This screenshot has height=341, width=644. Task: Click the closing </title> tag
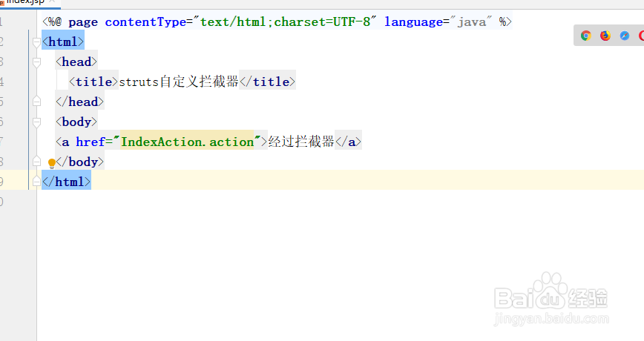(x=267, y=82)
